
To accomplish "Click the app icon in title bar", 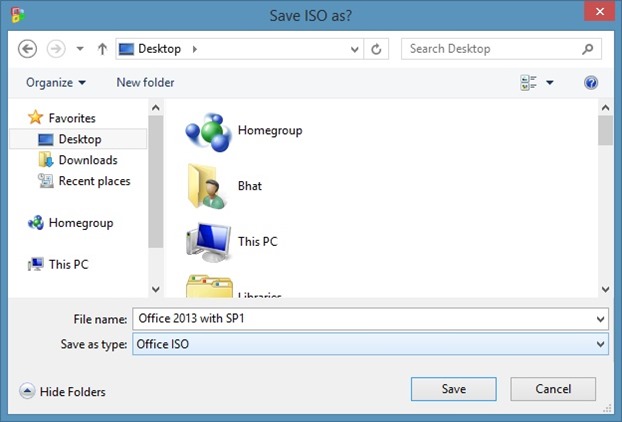I will pos(18,15).
